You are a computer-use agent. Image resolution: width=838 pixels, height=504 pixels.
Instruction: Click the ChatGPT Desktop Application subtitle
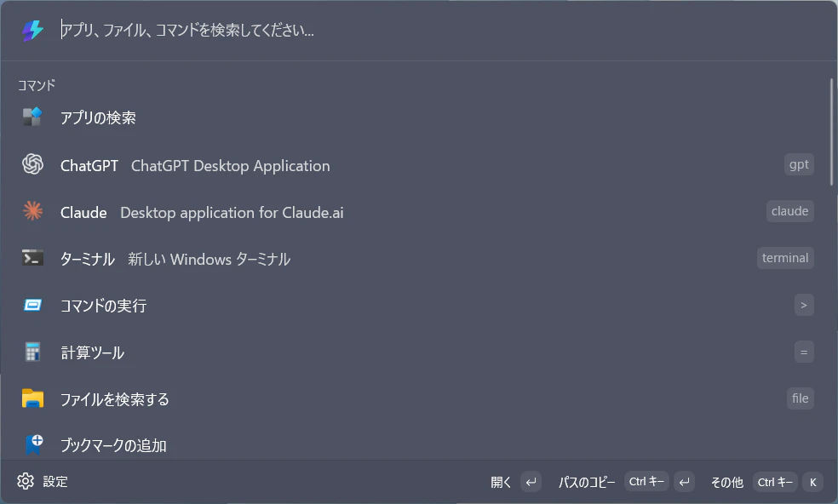230,166
